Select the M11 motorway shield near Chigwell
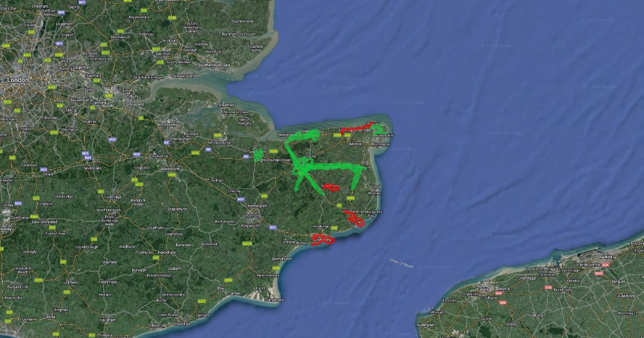 point(59,43)
